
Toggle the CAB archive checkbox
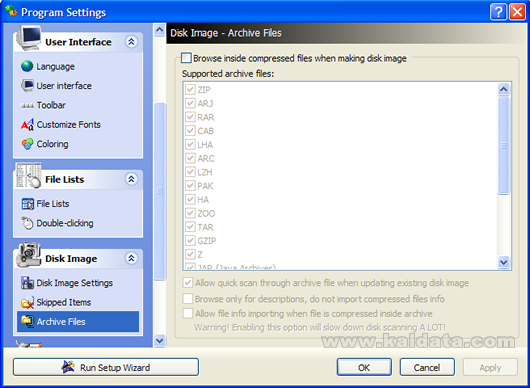click(190, 130)
